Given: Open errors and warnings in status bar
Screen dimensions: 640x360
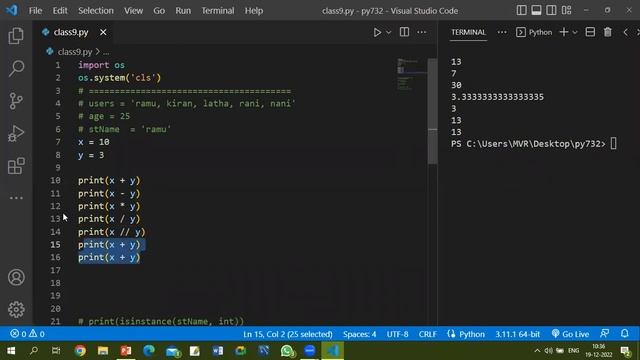Looking at the screenshot, I should 27,334.
